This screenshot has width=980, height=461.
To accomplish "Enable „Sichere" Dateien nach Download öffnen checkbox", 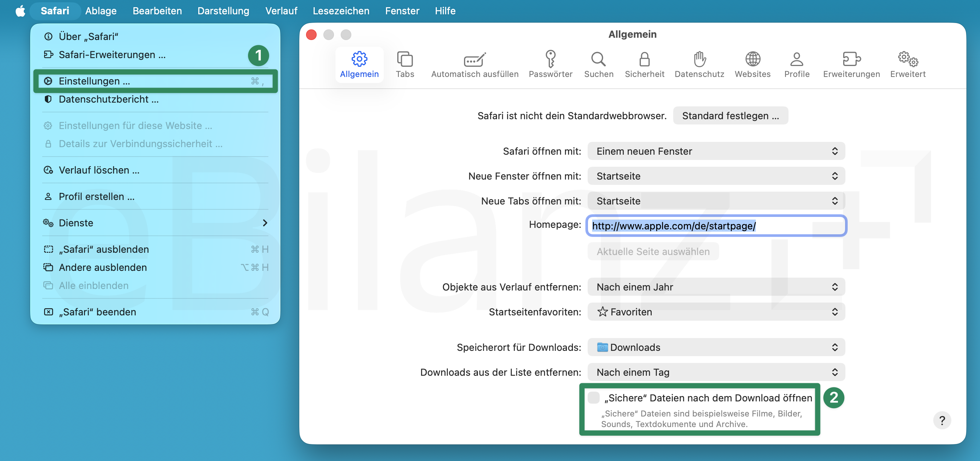I will [594, 397].
